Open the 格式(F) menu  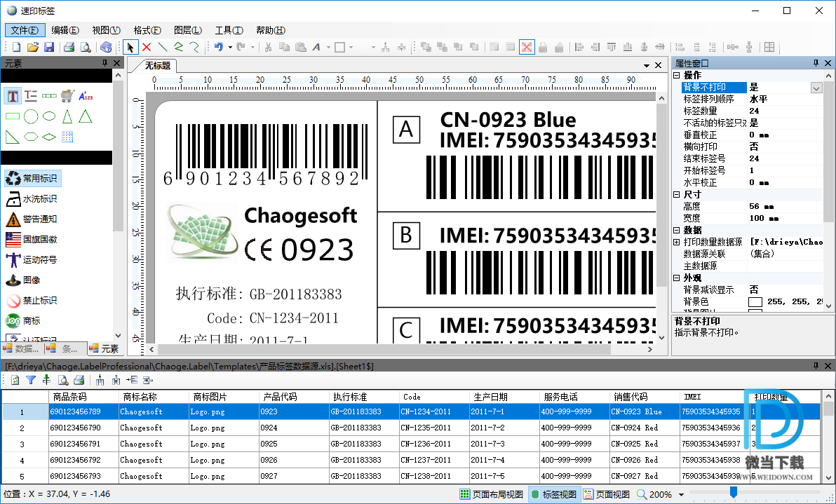click(147, 30)
